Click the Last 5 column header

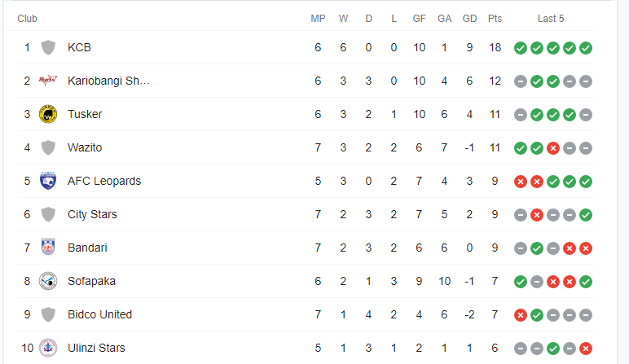551,19
